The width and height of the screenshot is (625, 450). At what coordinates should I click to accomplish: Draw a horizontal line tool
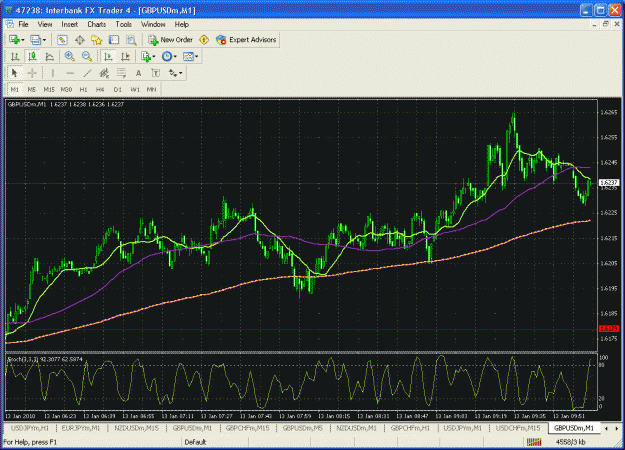tap(70, 73)
